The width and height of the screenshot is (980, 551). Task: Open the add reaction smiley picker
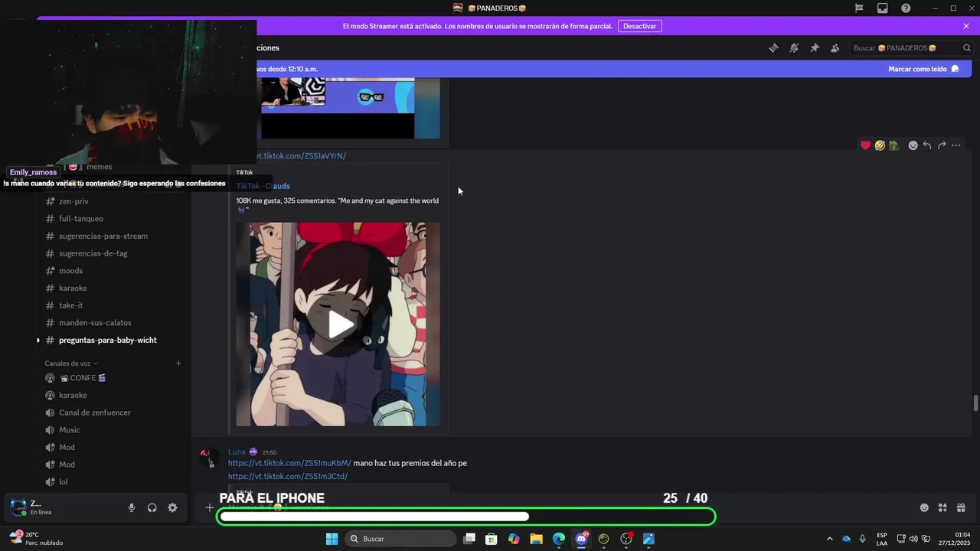pyautogui.click(x=913, y=145)
